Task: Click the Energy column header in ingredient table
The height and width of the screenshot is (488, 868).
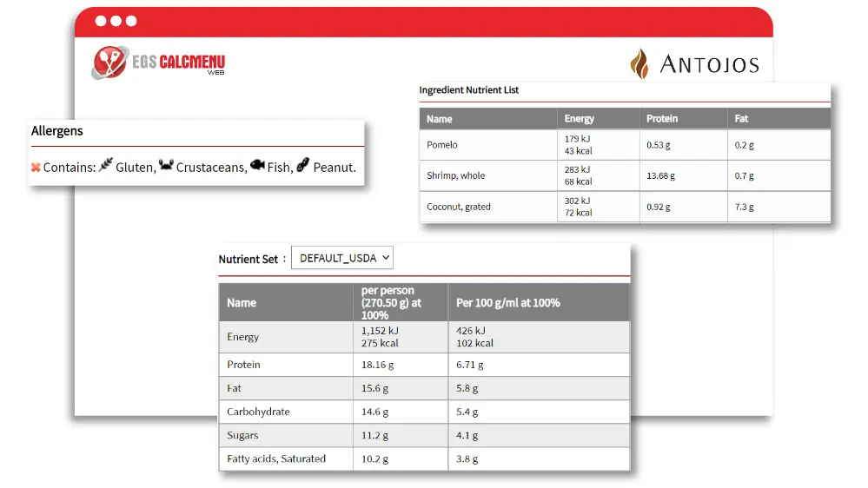Action: pyautogui.click(x=579, y=118)
